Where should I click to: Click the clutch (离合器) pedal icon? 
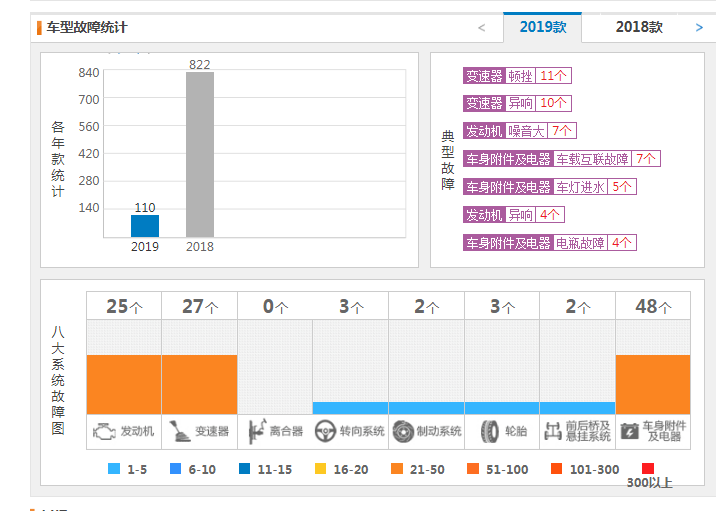point(255,432)
